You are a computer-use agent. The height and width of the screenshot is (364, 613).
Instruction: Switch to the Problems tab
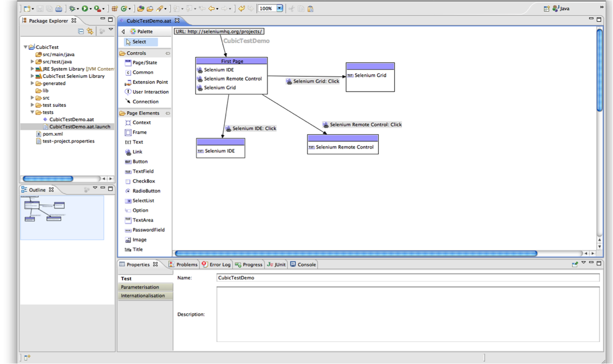pyautogui.click(x=183, y=265)
